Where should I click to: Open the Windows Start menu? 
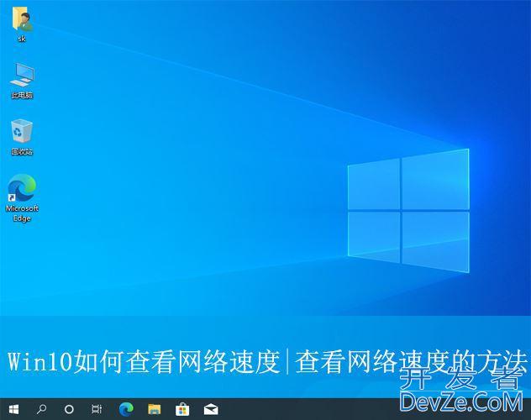tap(14, 409)
